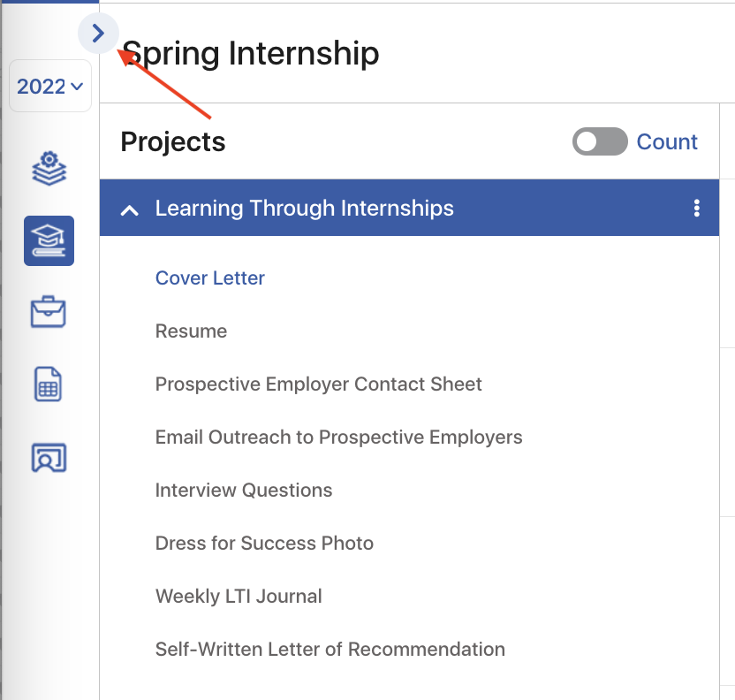The height and width of the screenshot is (700, 735).
Task: Click the Learning Through Internships header
Action: [409, 208]
